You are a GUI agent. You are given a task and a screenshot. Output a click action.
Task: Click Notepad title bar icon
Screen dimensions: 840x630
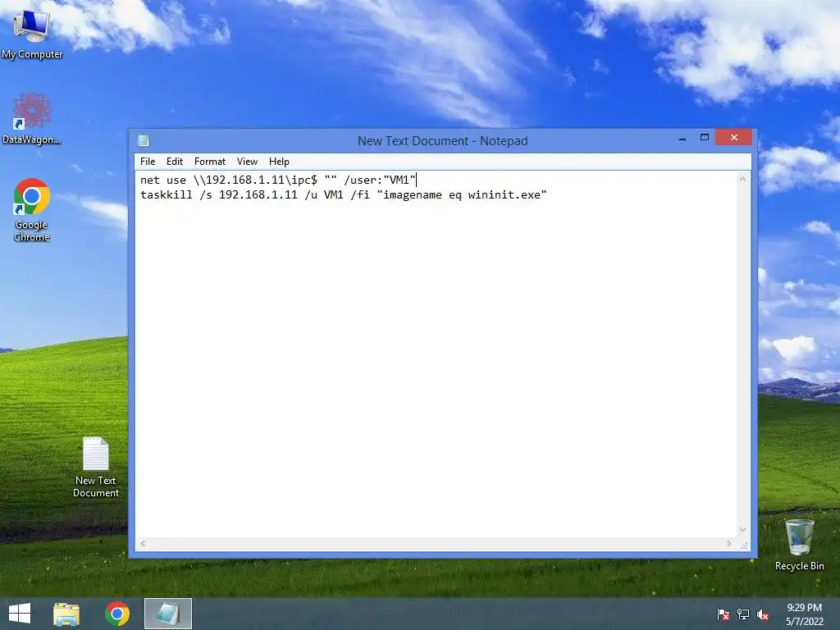(144, 141)
